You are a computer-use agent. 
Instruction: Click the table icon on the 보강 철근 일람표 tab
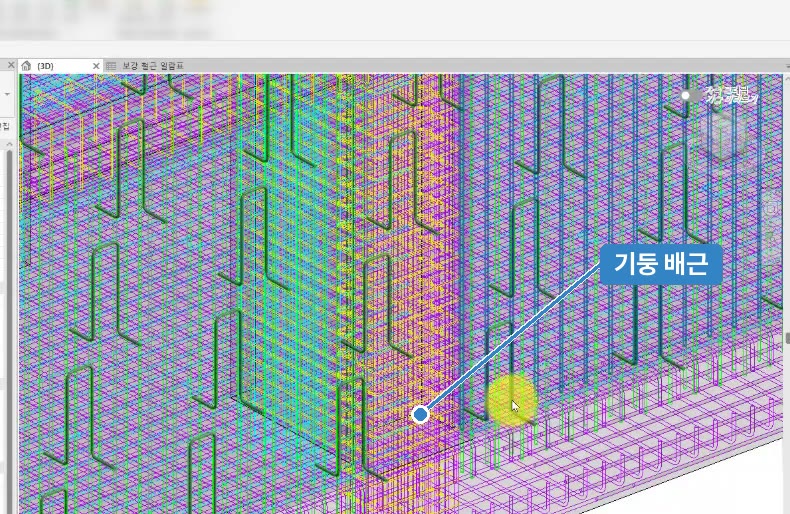[111, 66]
